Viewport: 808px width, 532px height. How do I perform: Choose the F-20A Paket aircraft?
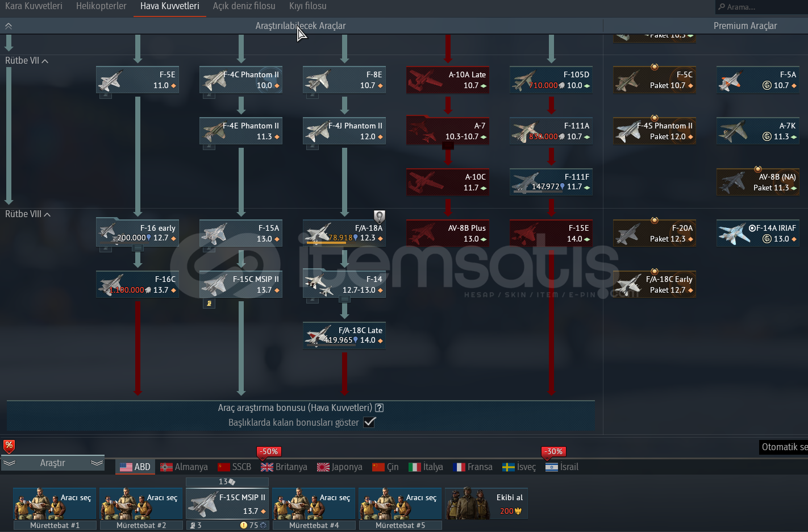point(655,233)
